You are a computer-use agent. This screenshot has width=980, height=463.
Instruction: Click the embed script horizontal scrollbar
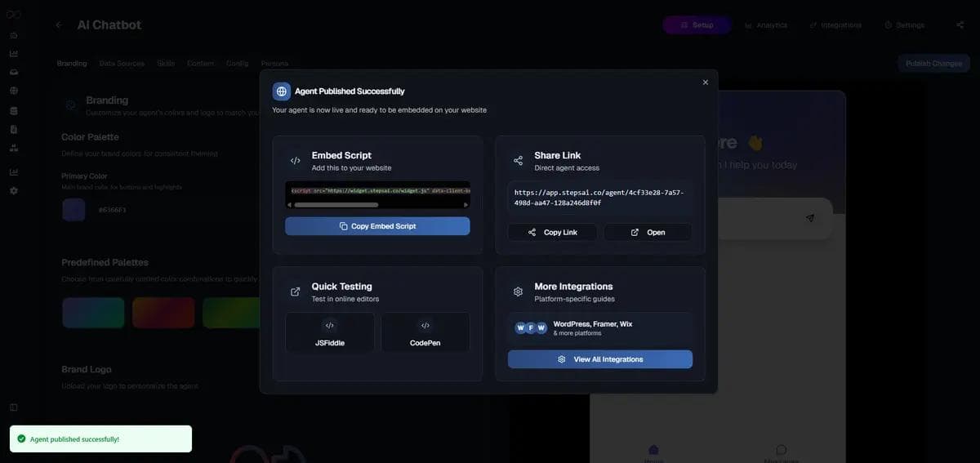pyautogui.click(x=336, y=204)
